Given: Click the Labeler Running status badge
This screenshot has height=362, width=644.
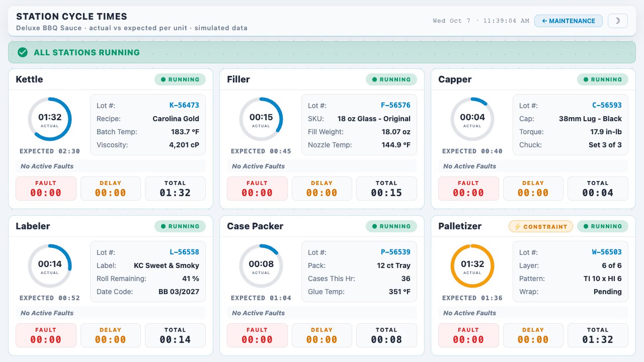Looking at the screenshot, I should [x=180, y=226].
